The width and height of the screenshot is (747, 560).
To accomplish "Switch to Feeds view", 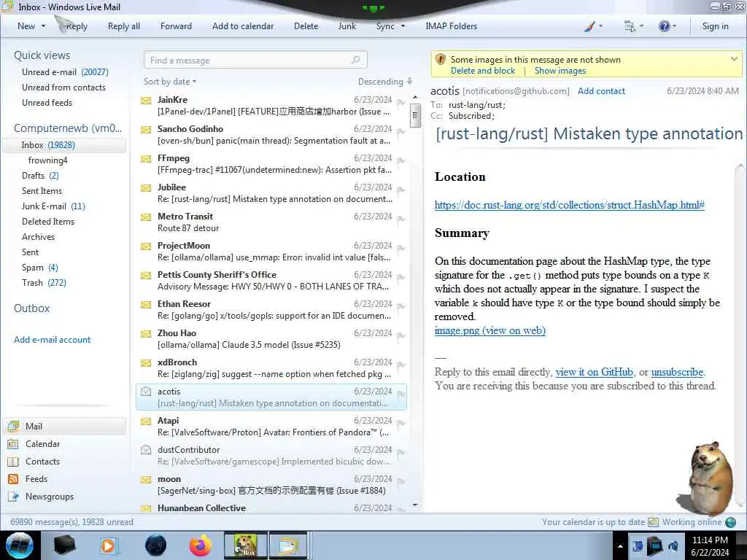I will 36,478.
